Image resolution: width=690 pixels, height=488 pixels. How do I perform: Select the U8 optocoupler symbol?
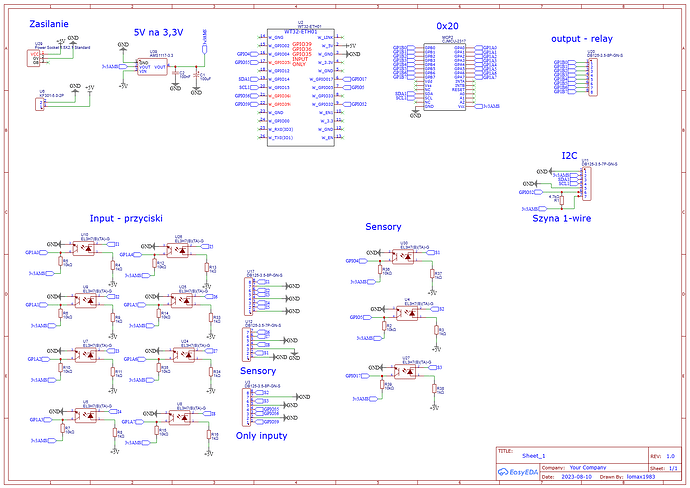[x=180, y=417]
